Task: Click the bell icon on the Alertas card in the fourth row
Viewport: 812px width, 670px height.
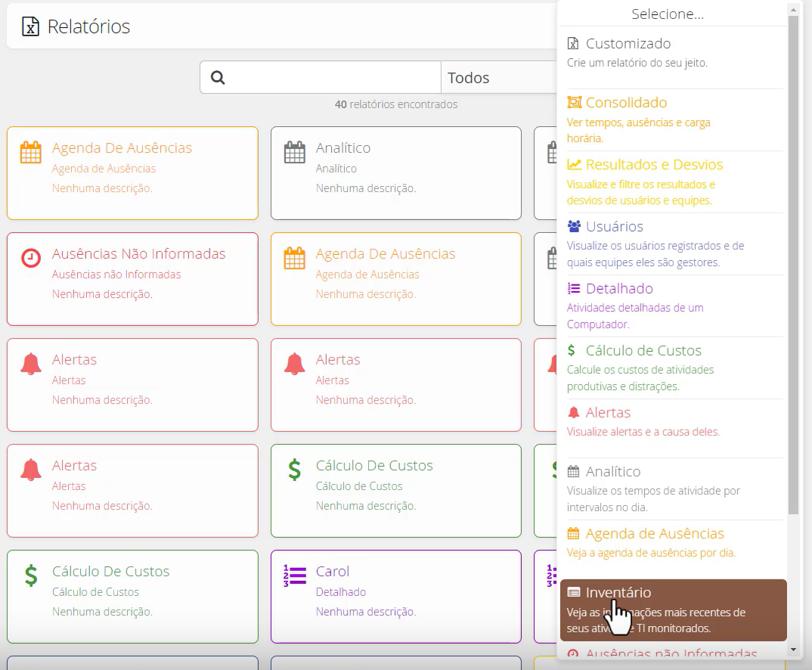Action: [x=30, y=470]
